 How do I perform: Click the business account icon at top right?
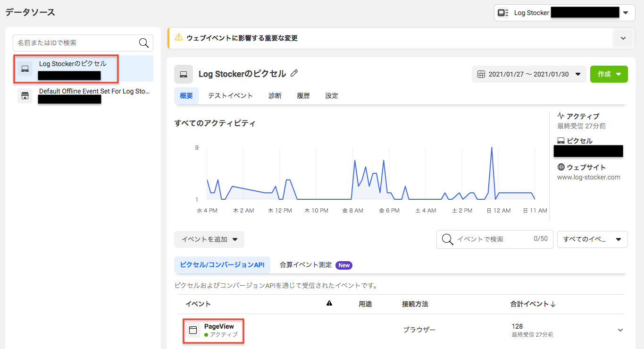click(x=503, y=13)
